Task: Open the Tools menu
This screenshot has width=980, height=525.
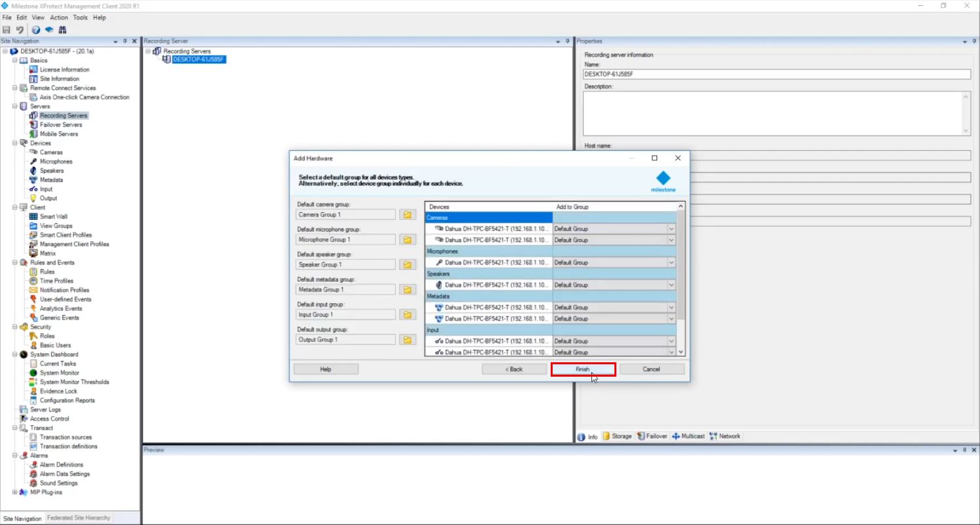Action: (80, 18)
